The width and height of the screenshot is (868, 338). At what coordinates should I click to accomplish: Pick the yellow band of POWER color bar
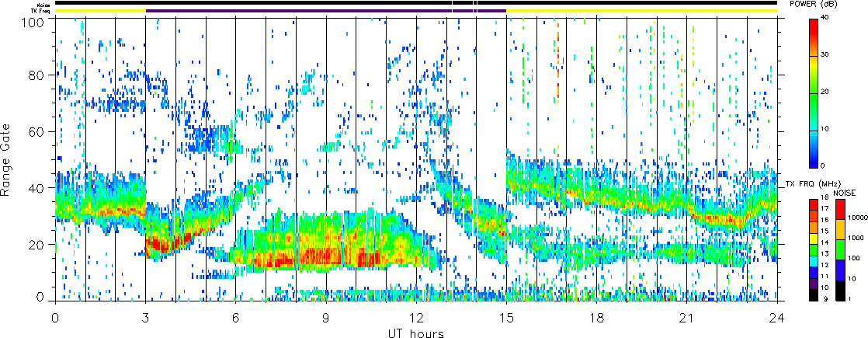pos(813,67)
